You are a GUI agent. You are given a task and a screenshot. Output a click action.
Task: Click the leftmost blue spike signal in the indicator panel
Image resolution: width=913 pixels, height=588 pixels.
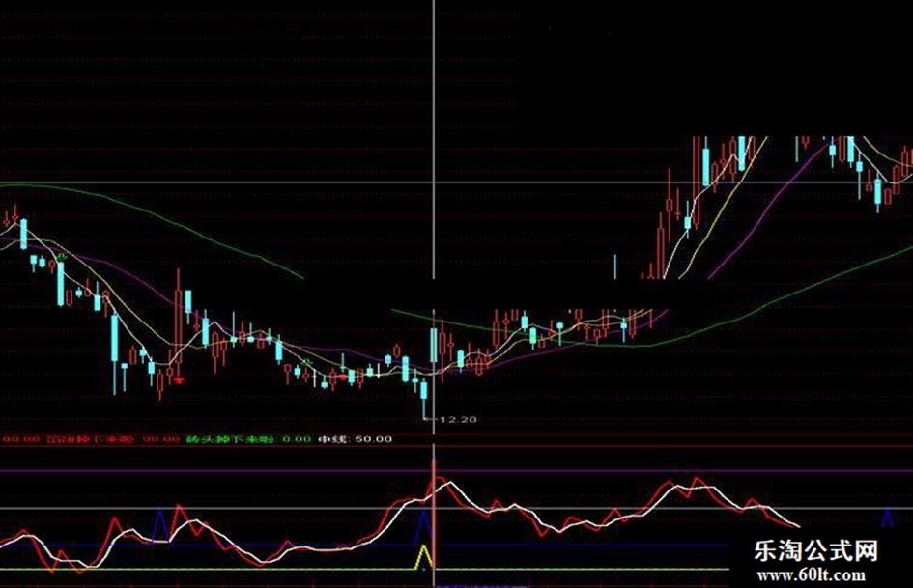(160, 525)
